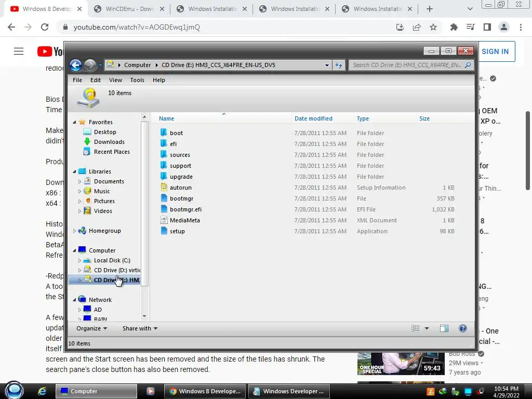Expand Local Disk (C:) node
The width and height of the screenshot is (532, 399).
79,261
